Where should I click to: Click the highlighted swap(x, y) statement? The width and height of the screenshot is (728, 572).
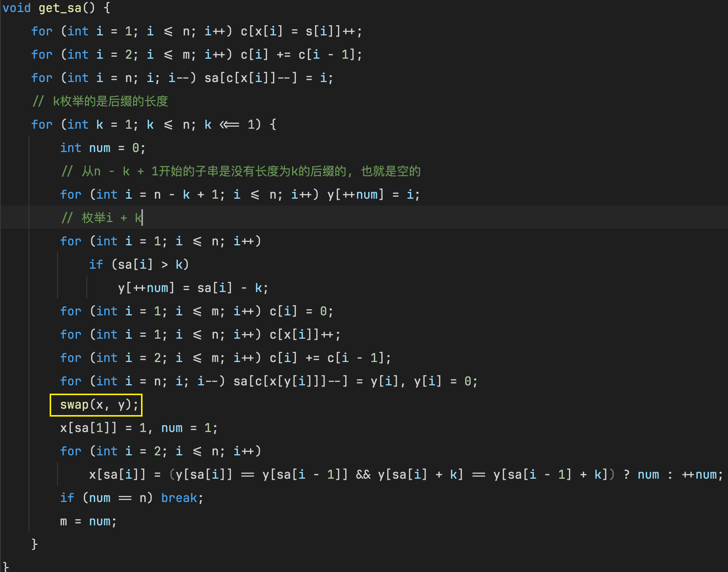(96, 405)
